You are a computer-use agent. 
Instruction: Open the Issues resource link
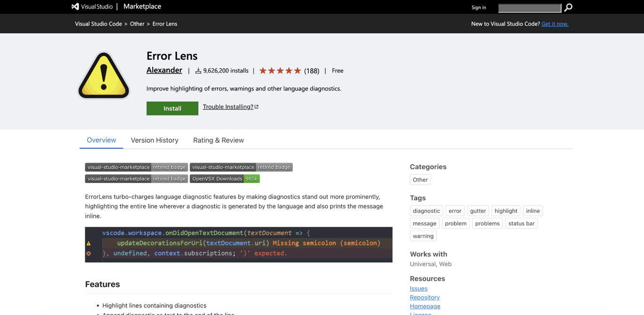pos(419,289)
